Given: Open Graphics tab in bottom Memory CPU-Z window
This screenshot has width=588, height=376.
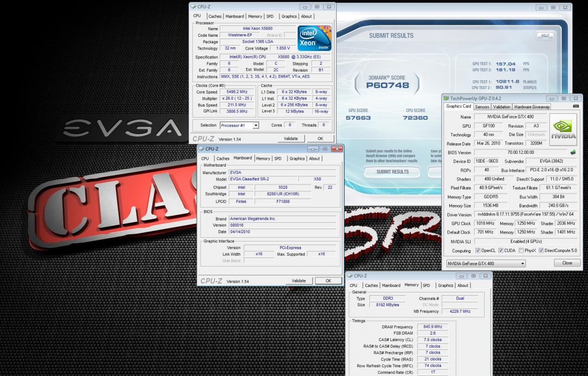Looking at the screenshot, I should pyautogui.click(x=445, y=286).
